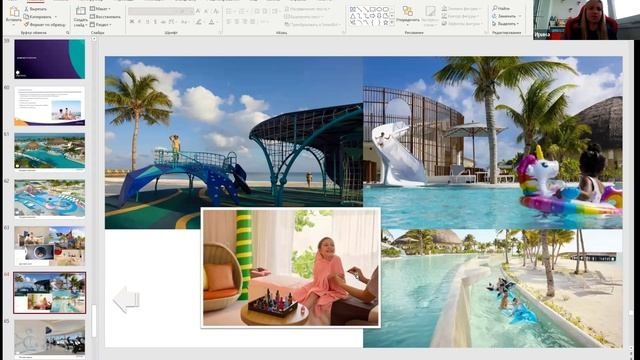Toggle text shadow formatting
The width and height of the screenshot is (640, 360).
point(155,22)
